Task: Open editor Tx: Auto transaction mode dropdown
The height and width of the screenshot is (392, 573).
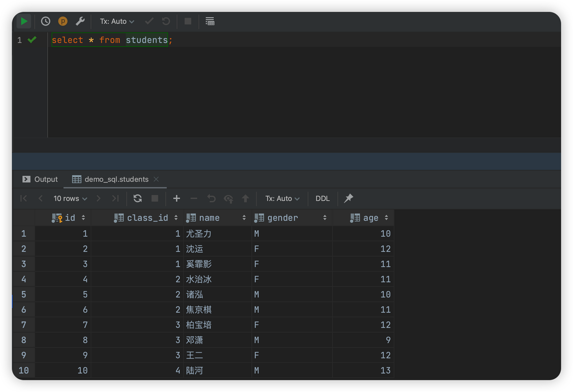Action: (x=117, y=21)
